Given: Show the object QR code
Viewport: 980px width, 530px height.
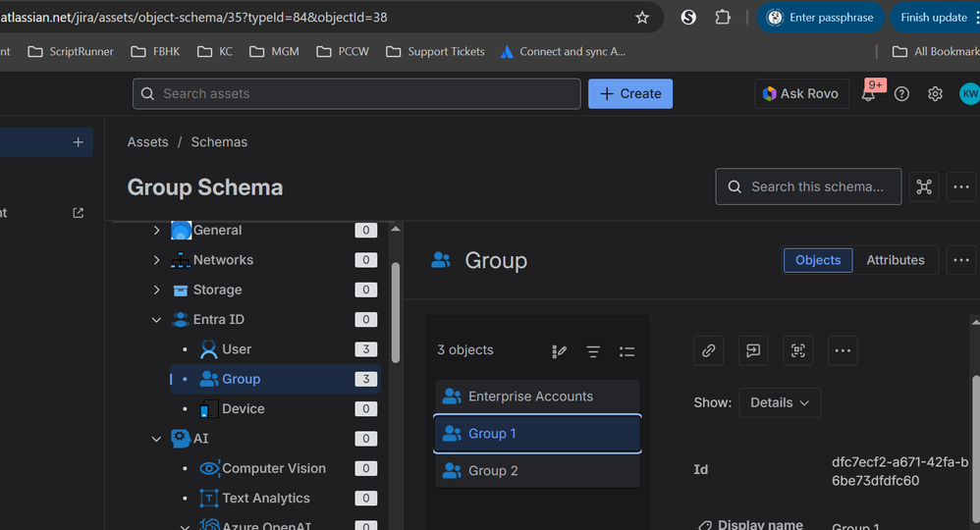Looking at the screenshot, I should tap(797, 350).
